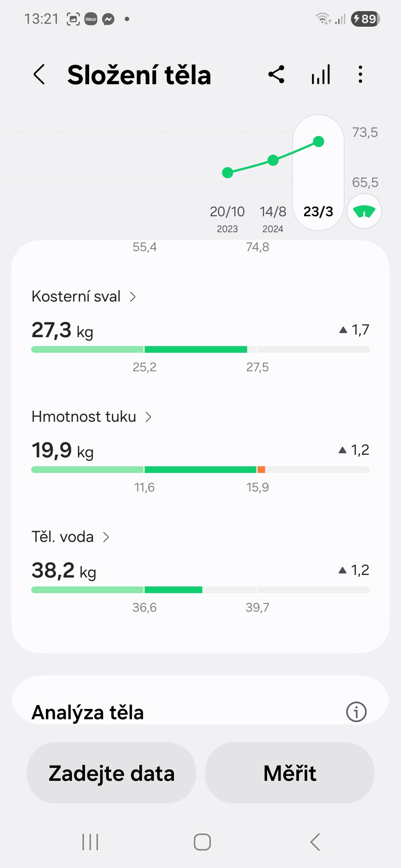Tap the Zadejte data button
Screen dimensions: 401x868
click(111, 773)
